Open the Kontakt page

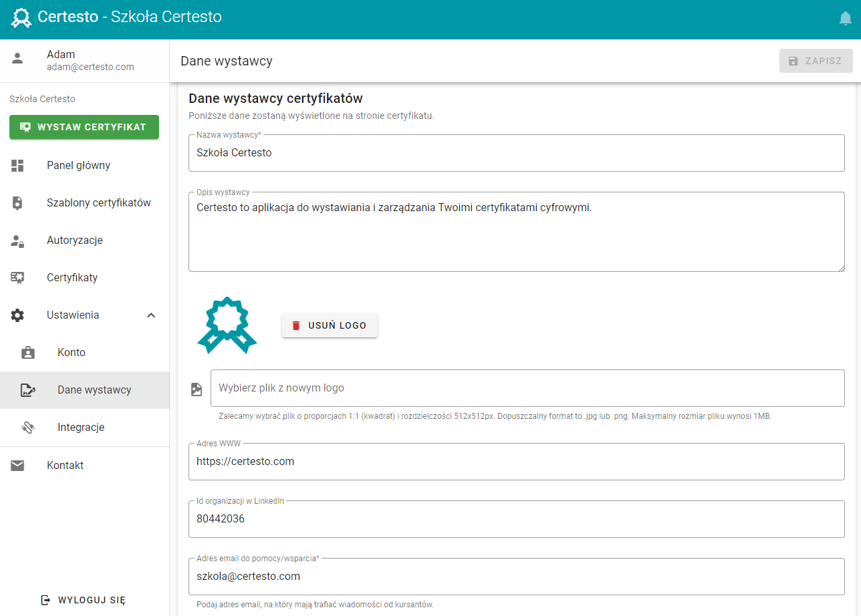[84, 466]
